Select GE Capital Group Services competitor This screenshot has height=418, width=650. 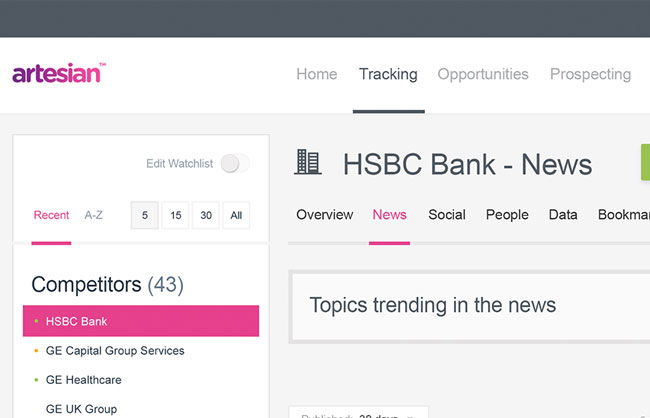point(115,351)
